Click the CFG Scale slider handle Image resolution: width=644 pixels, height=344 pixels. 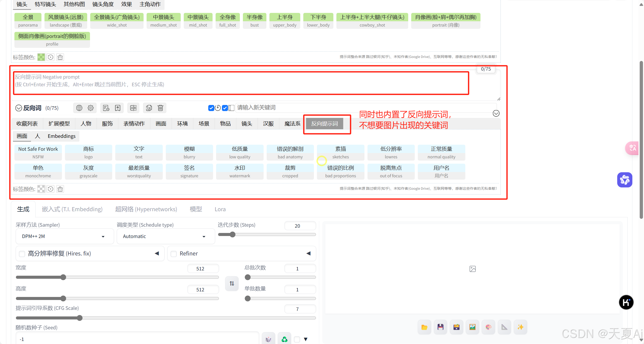tap(80, 318)
